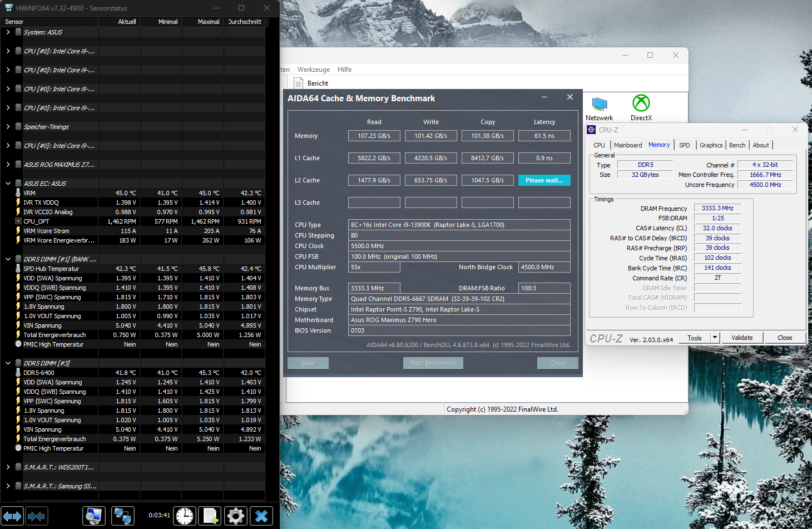
Task: Click the round icon next to PMIC High Temperatur under DDR5 DIMM [#3]
Action: (18, 448)
